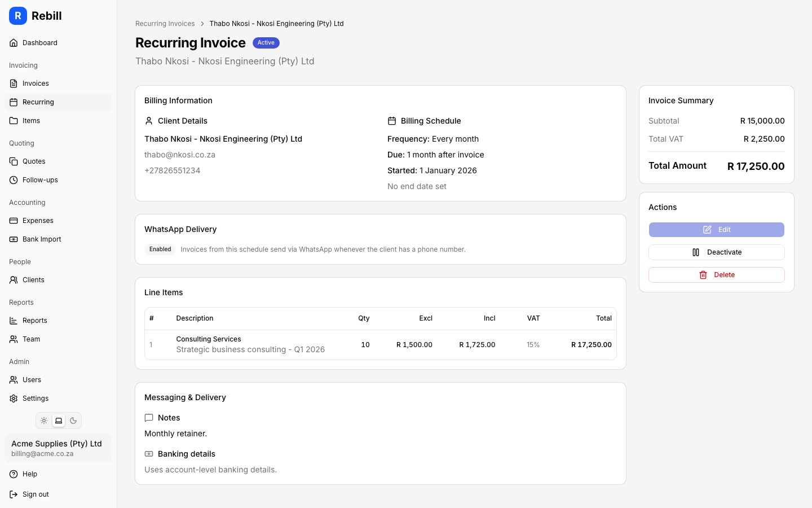Click the Invoices document icon
812x508 pixels.
(14, 84)
